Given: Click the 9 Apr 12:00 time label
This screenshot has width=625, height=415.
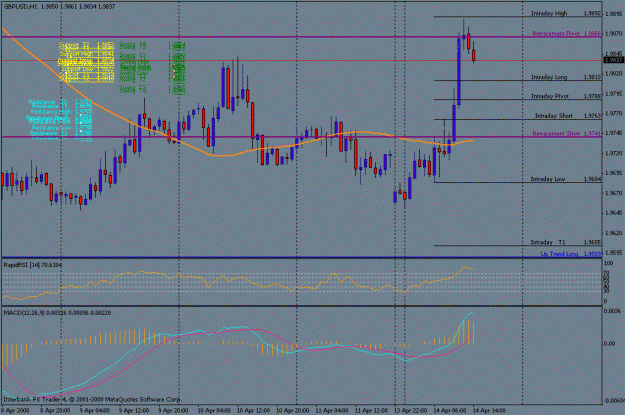Looking at the screenshot, I should coord(134,410).
